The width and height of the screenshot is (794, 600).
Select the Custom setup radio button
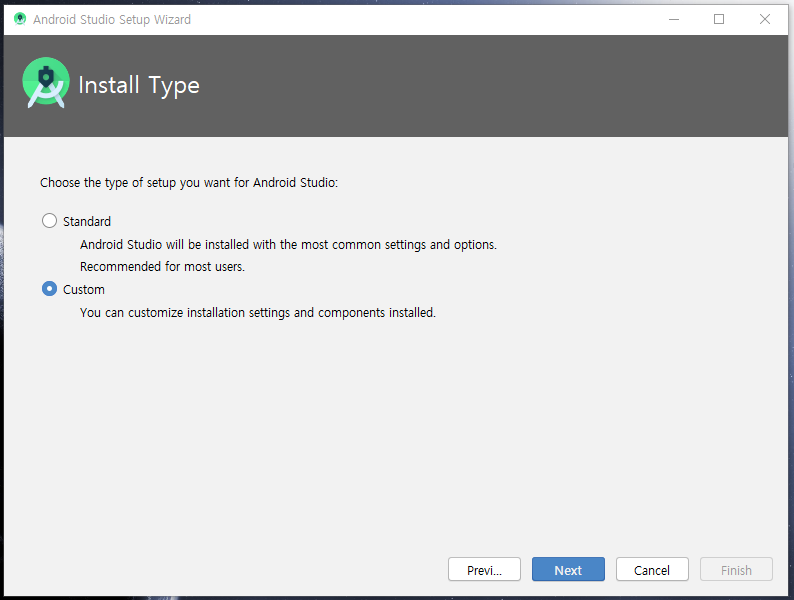pyautogui.click(x=49, y=289)
